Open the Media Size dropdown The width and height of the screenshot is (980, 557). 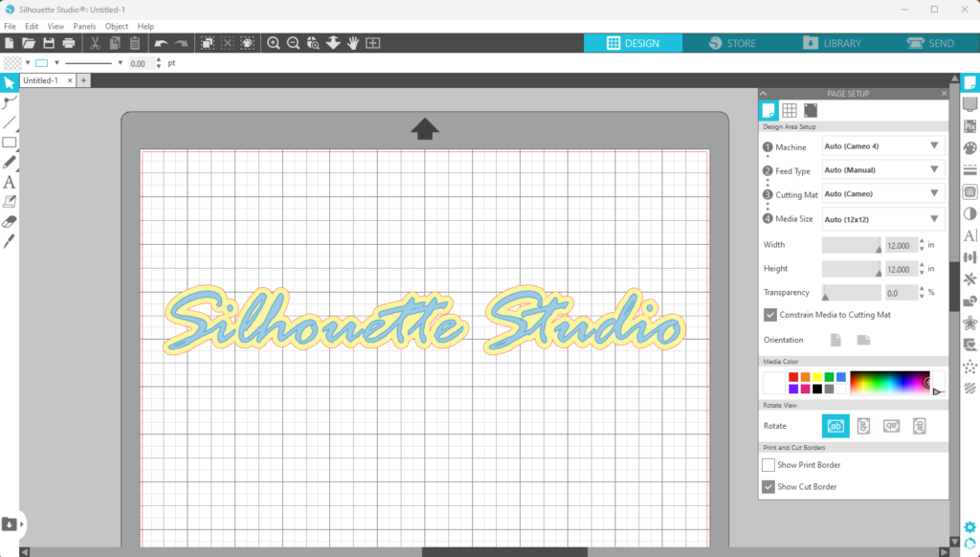pyautogui.click(x=882, y=219)
